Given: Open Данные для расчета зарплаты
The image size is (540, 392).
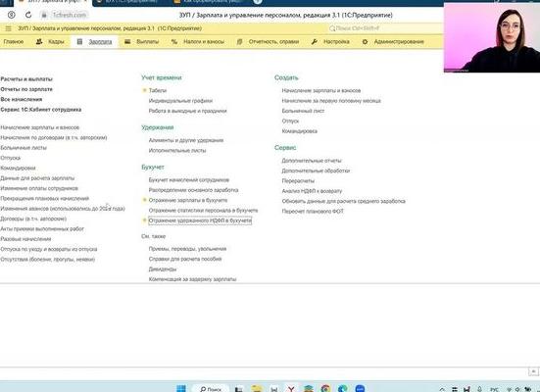Looking at the screenshot, I should tap(37, 178).
